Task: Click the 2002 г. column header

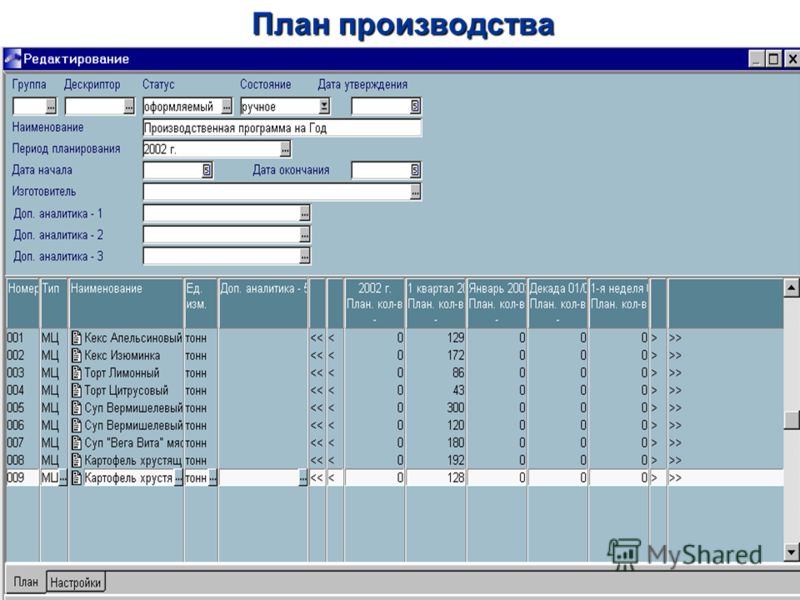Action: coord(374,303)
